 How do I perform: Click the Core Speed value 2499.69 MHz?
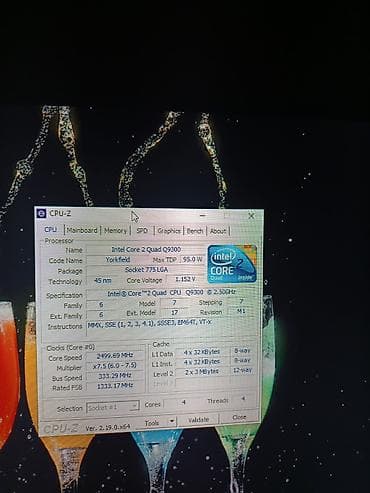click(115, 356)
